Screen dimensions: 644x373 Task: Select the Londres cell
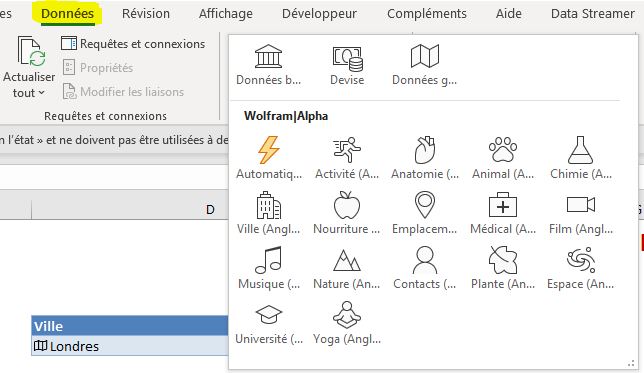tap(130, 346)
